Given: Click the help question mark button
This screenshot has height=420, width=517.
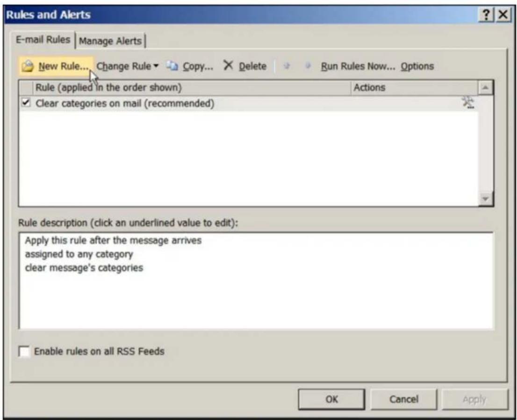Looking at the screenshot, I should click(486, 15).
